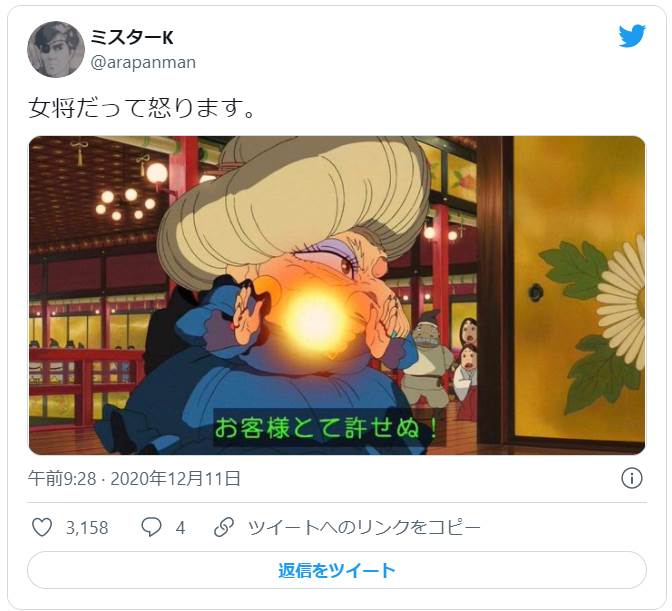The width and height of the screenshot is (672, 611).
Task: Click the chrysanthemum flower on golden door
Action: click(x=621, y=302)
